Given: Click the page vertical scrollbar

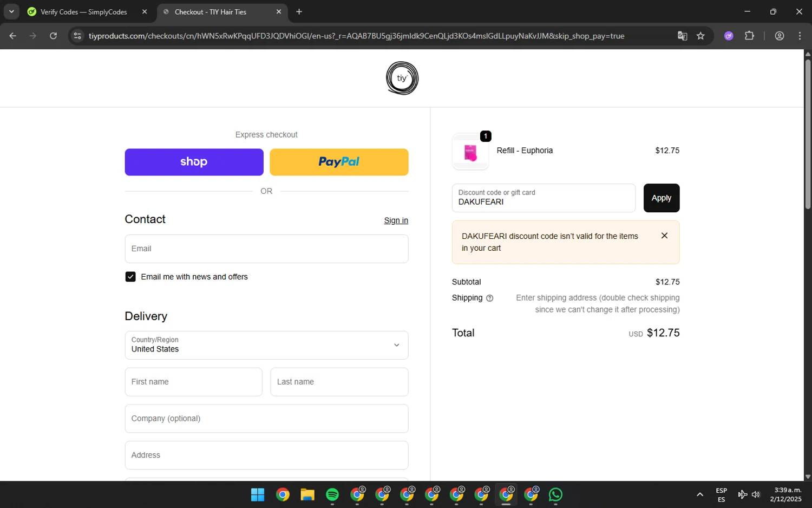Looking at the screenshot, I should point(808,134).
